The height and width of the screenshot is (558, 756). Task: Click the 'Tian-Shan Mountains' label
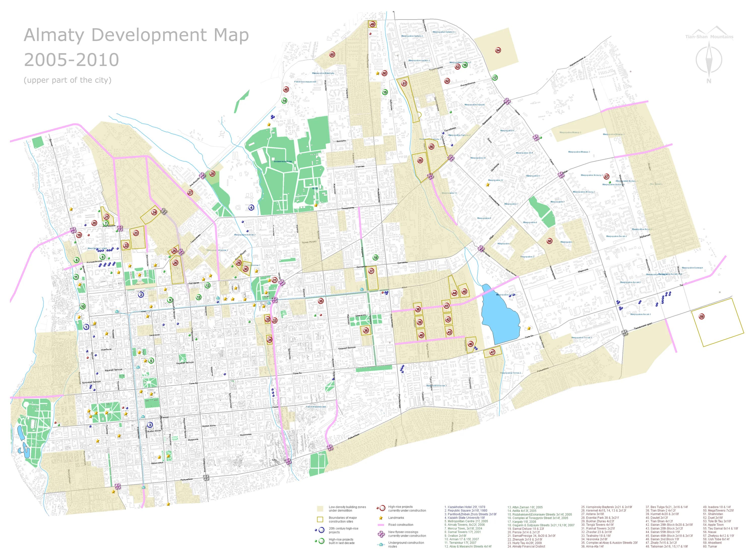[x=709, y=37]
